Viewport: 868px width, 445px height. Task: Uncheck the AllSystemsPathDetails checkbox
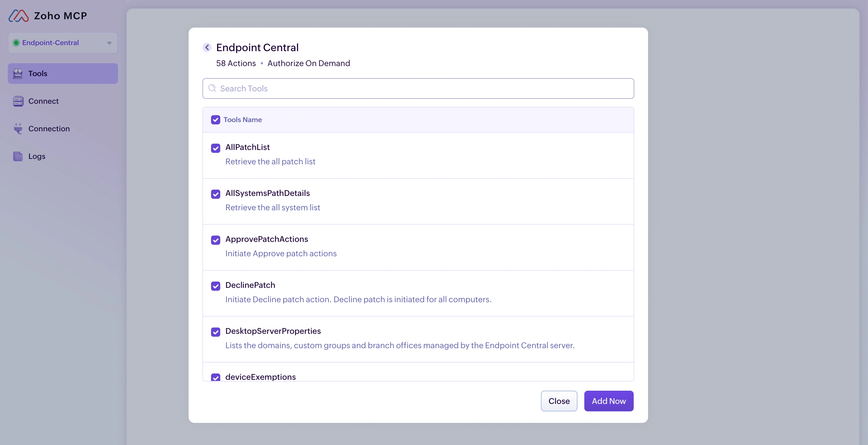(216, 194)
